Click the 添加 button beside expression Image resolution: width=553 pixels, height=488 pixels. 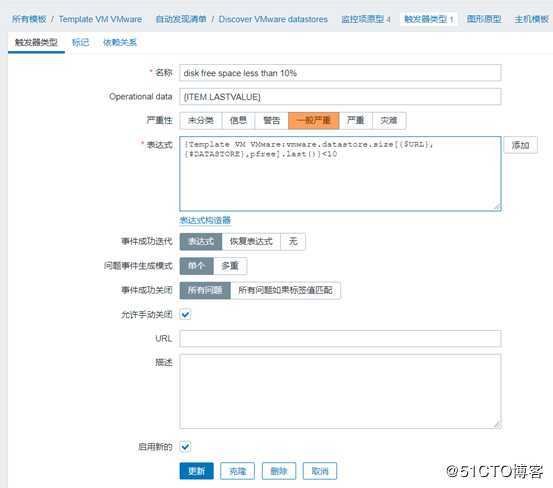[520, 145]
